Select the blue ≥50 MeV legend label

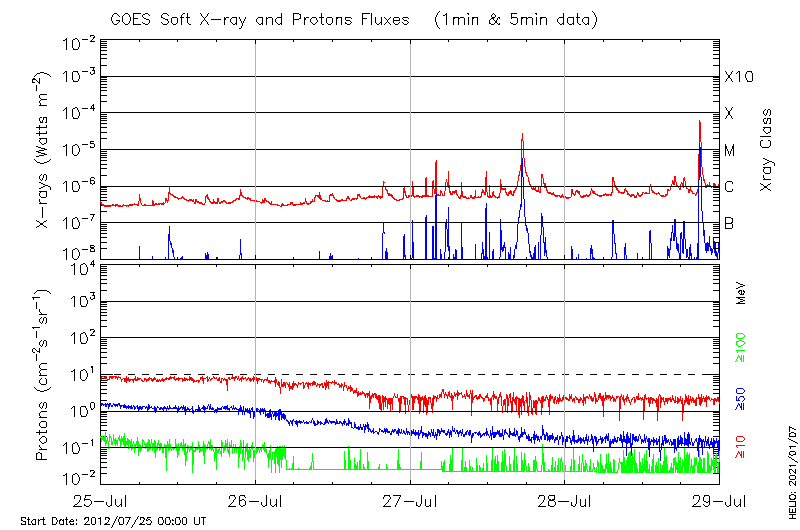[742, 400]
